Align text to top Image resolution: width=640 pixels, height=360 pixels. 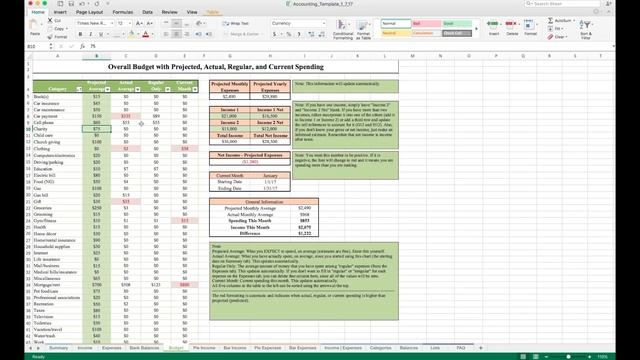click(x=166, y=23)
